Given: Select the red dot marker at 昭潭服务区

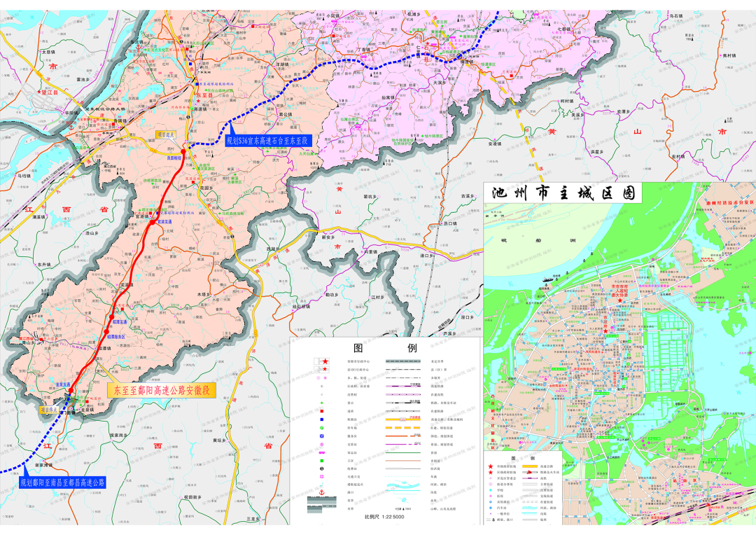Looking at the screenshot, I should (x=106, y=332).
